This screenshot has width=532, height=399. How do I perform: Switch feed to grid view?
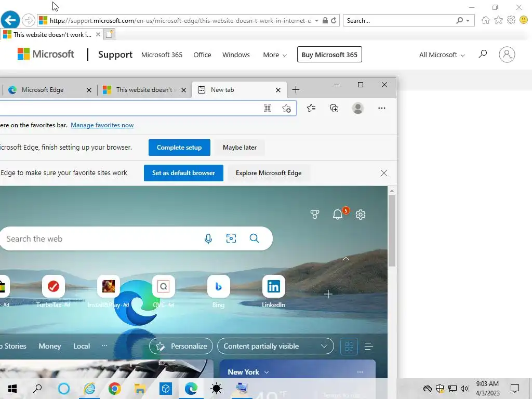349,347
